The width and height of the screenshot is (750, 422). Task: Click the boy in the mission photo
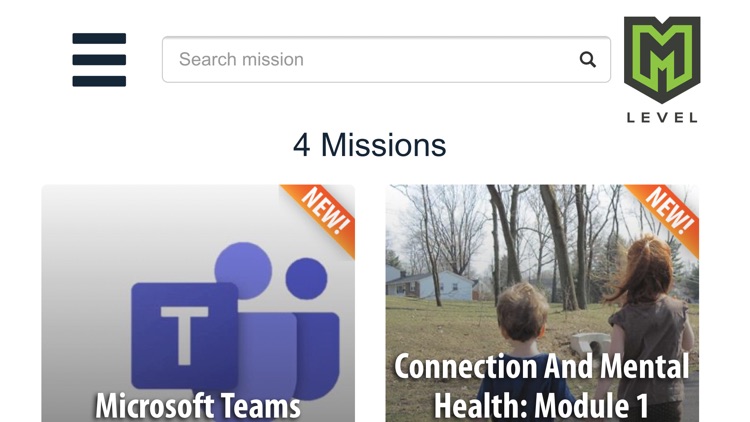(521, 352)
